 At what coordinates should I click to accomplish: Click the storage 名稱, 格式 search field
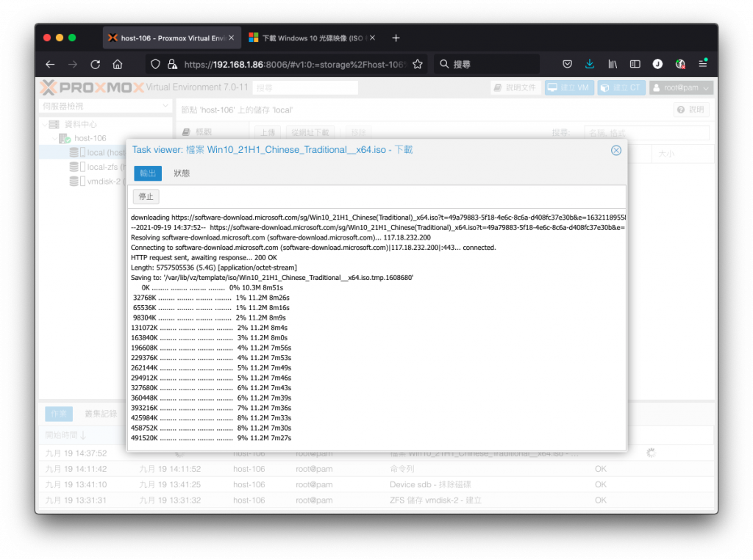click(x=646, y=133)
